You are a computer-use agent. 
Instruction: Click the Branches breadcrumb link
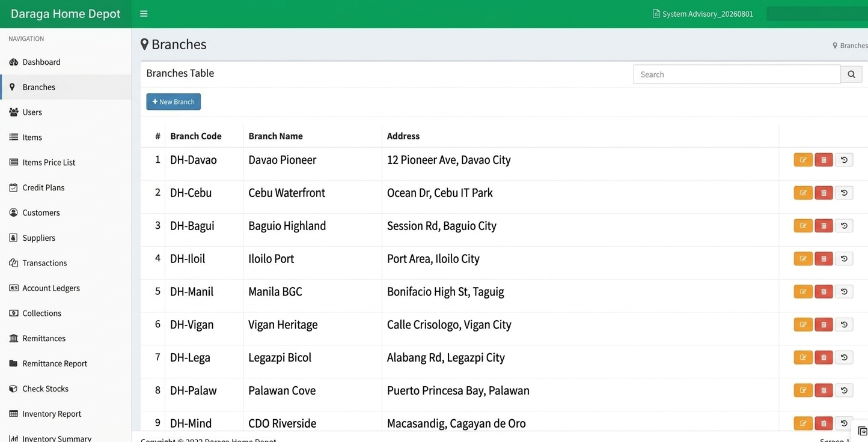click(x=850, y=46)
